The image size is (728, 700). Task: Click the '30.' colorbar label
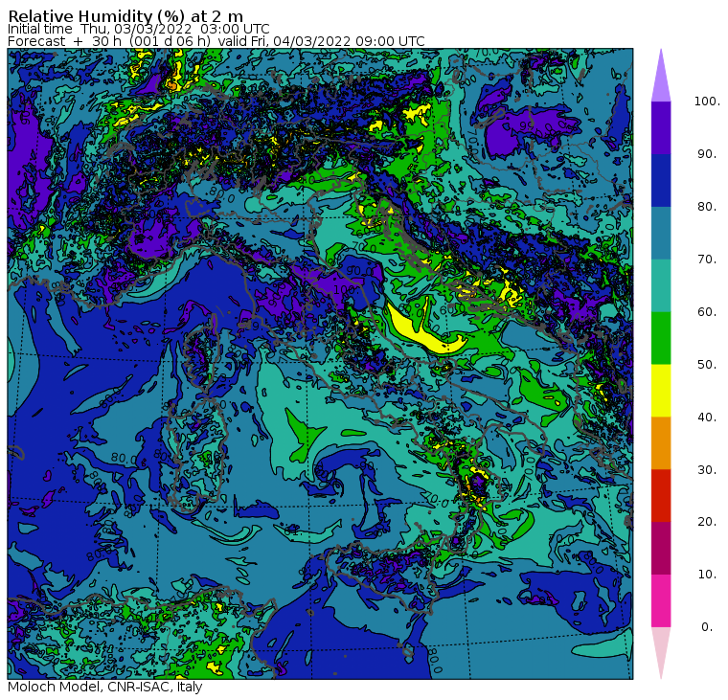(707, 470)
